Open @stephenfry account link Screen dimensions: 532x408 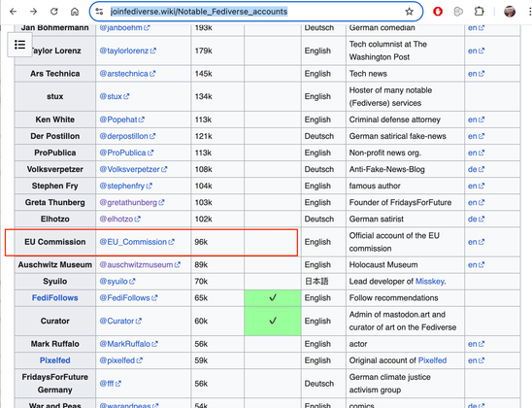(x=125, y=186)
